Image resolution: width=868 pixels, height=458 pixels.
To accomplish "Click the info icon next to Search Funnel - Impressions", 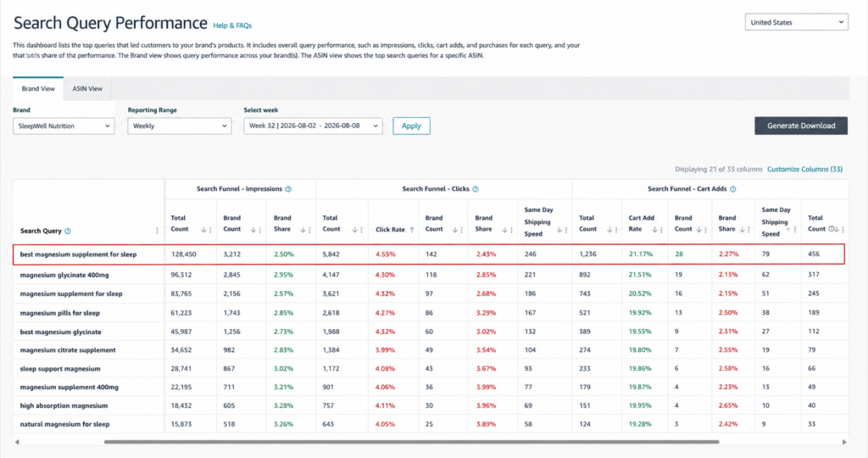I will pyautogui.click(x=288, y=189).
